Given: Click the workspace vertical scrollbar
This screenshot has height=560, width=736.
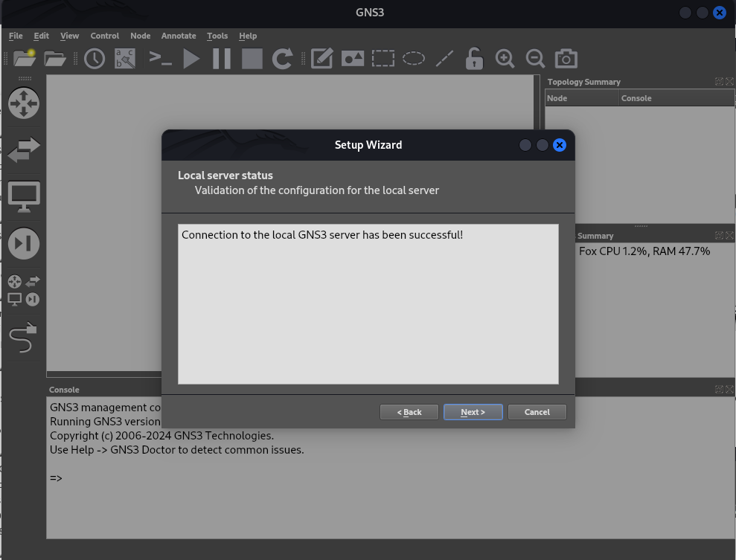Looking at the screenshot, I should (537, 102).
